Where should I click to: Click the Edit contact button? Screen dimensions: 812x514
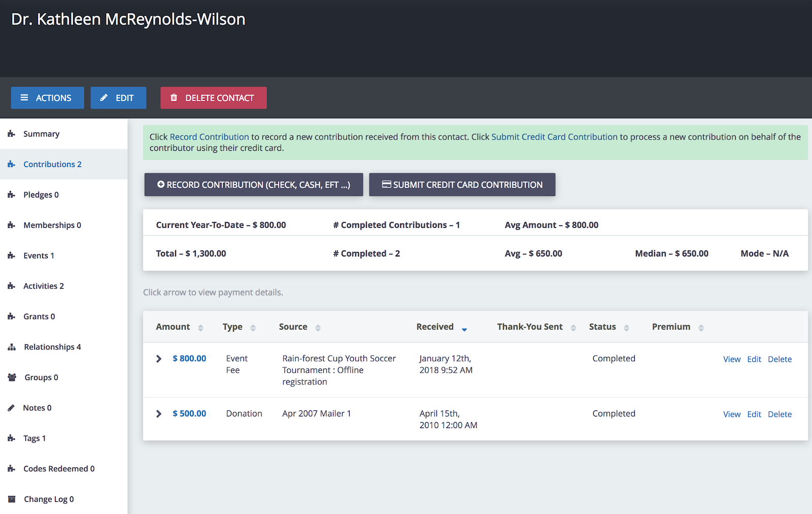[x=118, y=98]
